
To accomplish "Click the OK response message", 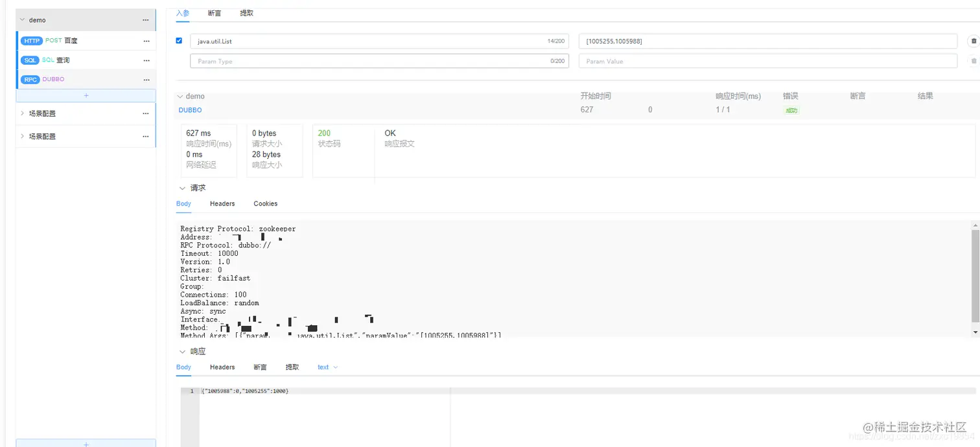I will (390, 133).
